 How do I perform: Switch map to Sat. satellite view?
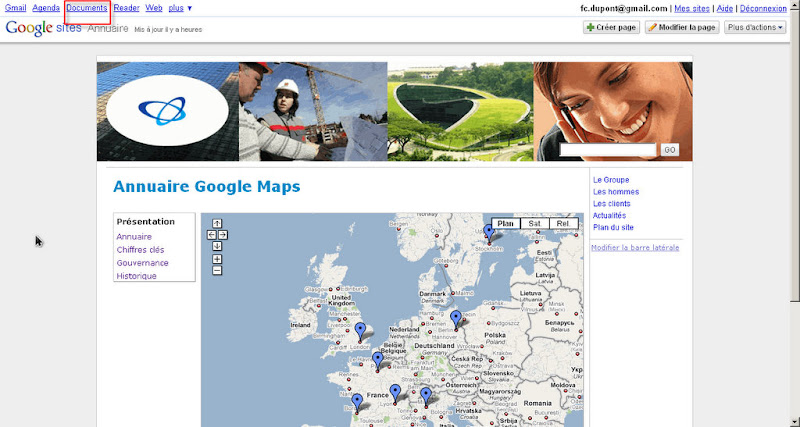(536, 224)
